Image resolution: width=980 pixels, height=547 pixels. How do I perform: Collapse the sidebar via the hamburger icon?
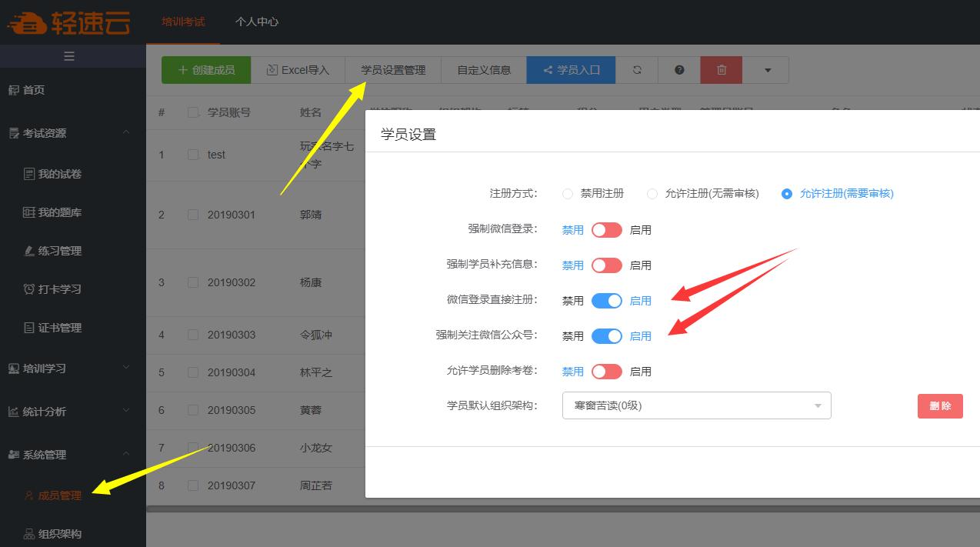[x=68, y=55]
